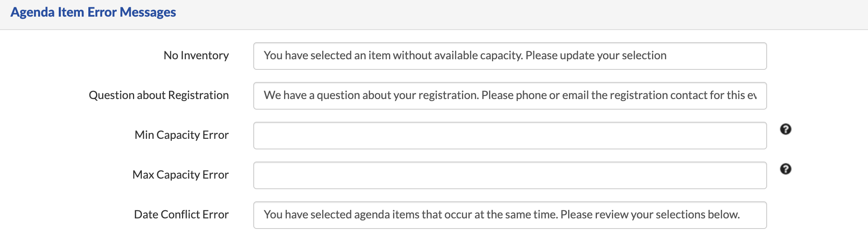Open help for Max Capacity Error
This screenshot has height=246, width=868.
point(785,169)
